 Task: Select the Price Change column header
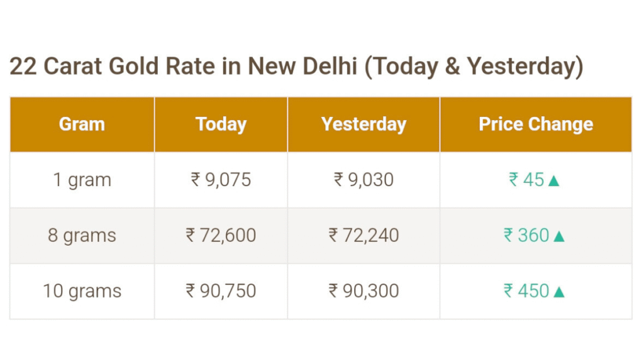point(536,124)
